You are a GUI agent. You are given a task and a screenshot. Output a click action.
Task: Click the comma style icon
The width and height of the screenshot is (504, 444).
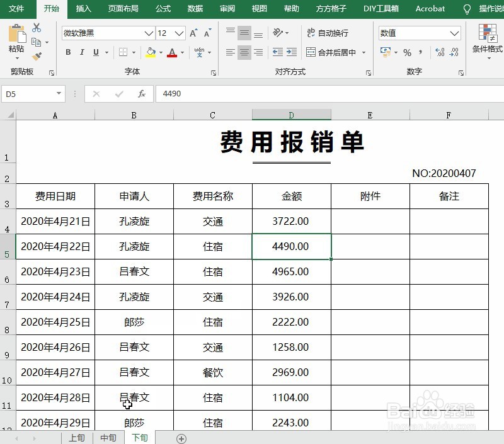[x=421, y=52]
